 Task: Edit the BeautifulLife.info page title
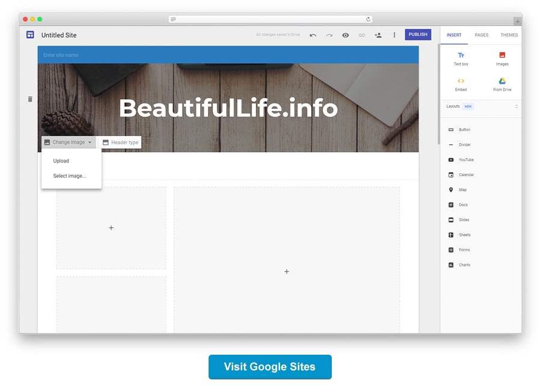point(228,108)
